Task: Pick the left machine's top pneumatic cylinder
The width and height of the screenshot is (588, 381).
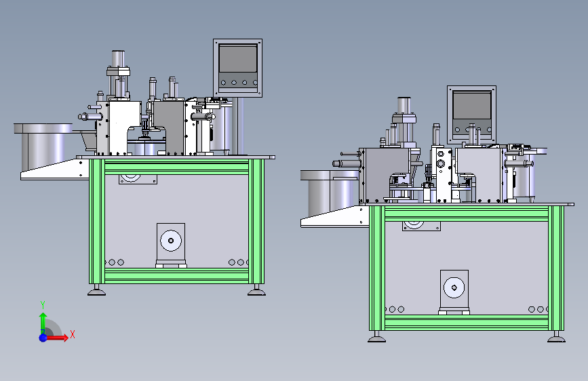Action: pyautogui.click(x=118, y=58)
